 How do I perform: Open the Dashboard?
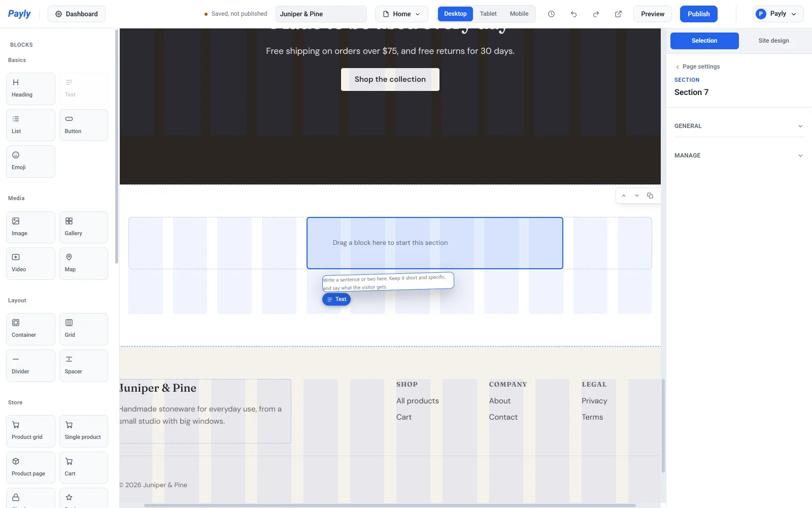pyautogui.click(x=77, y=14)
